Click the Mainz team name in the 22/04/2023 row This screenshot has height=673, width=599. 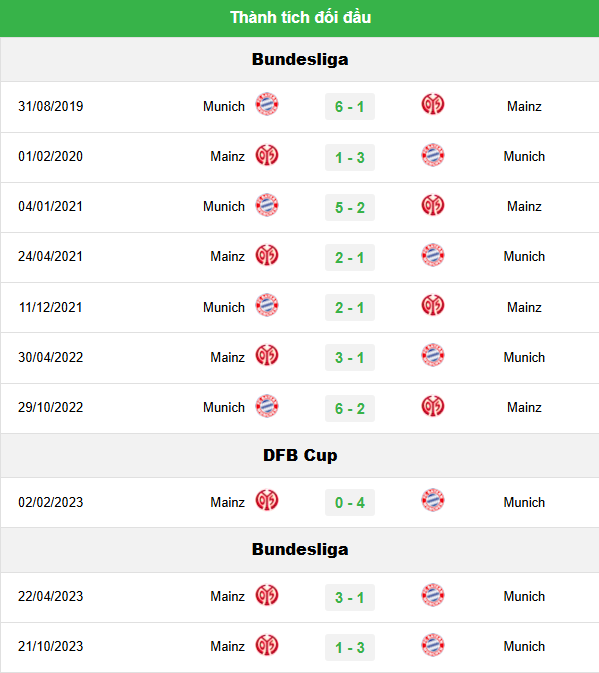click(227, 597)
